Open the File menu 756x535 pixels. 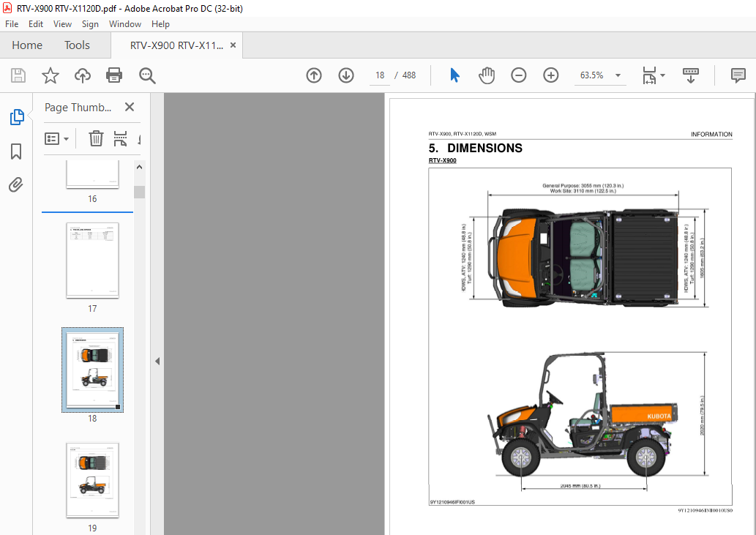point(12,24)
